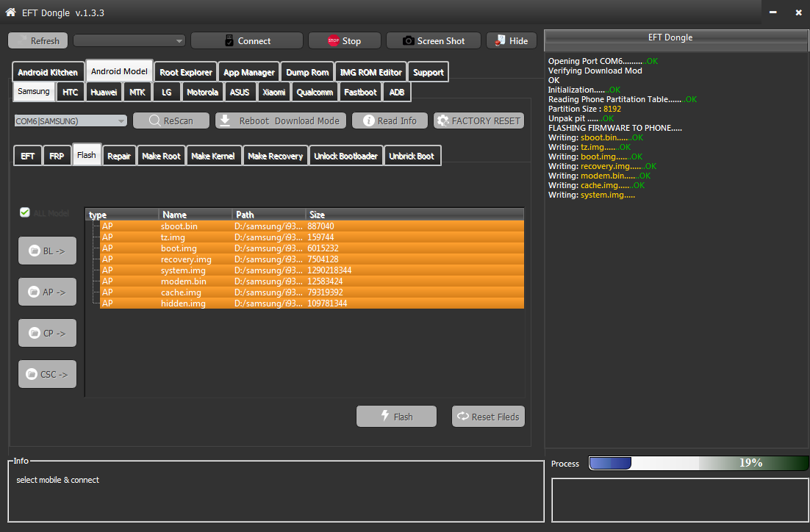
Task: Open the Root Explorer tab
Action: pyautogui.click(x=186, y=72)
